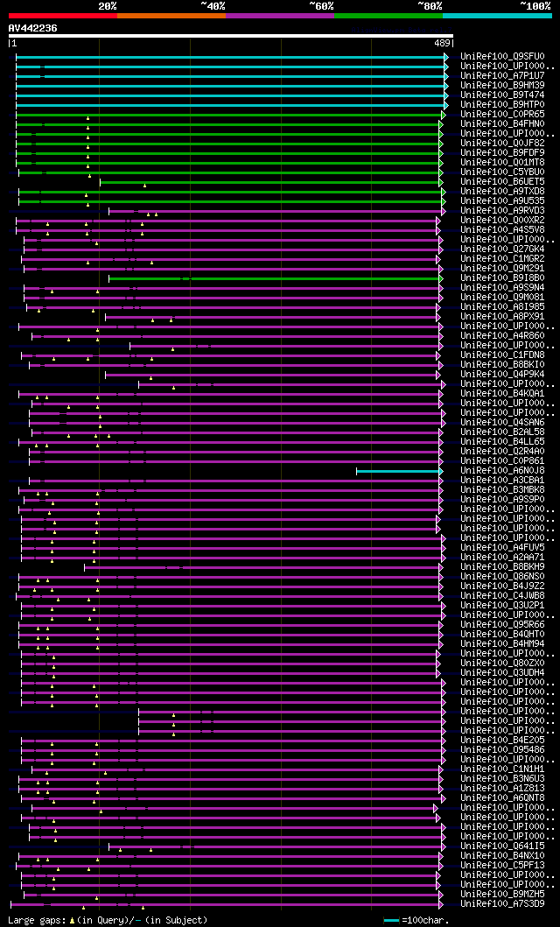The height and width of the screenshot is (927, 560).
Task: Choose the UniRef100_A4R860 entry
Action: coord(503,336)
